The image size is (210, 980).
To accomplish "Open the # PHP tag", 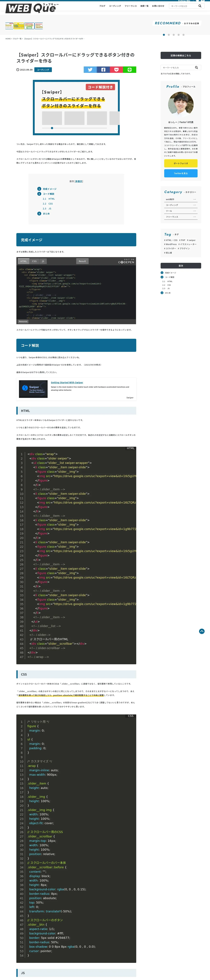I will [x=182, y=240].
